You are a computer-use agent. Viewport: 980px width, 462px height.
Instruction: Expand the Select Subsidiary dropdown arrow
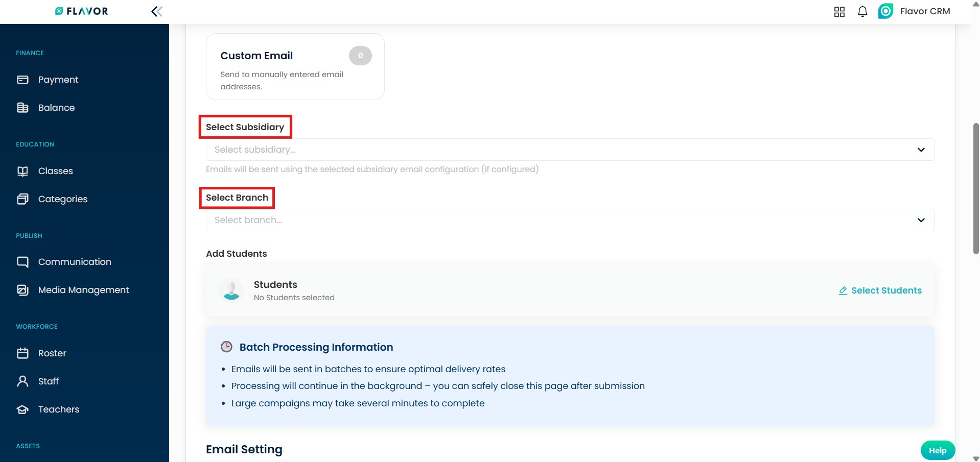point(921,150)
